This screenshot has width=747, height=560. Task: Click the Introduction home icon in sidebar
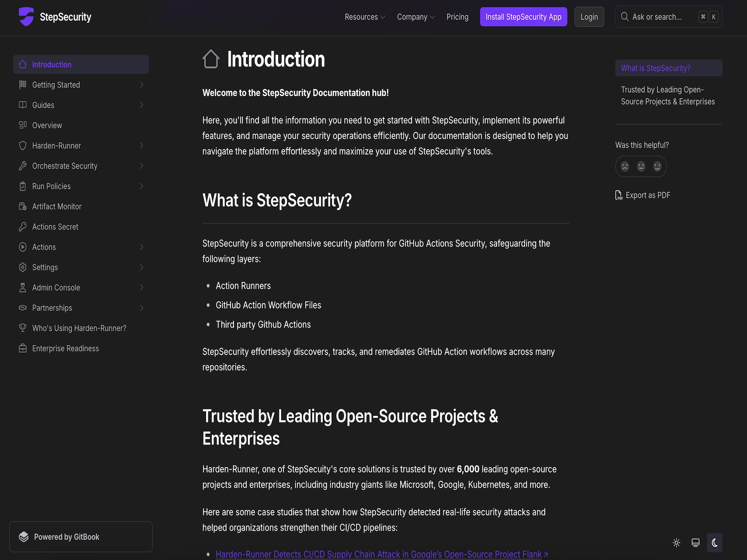(22, 64)
